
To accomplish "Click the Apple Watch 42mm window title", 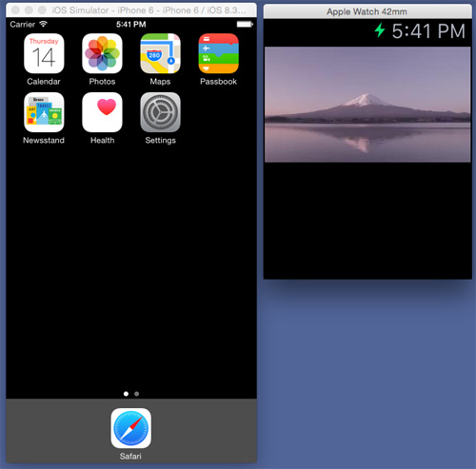I will point(367,11).
